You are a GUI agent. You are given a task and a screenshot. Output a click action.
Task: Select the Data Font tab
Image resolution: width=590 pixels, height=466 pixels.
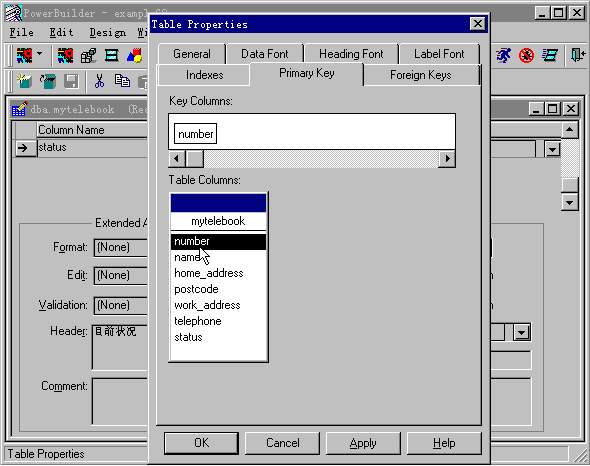265,54
